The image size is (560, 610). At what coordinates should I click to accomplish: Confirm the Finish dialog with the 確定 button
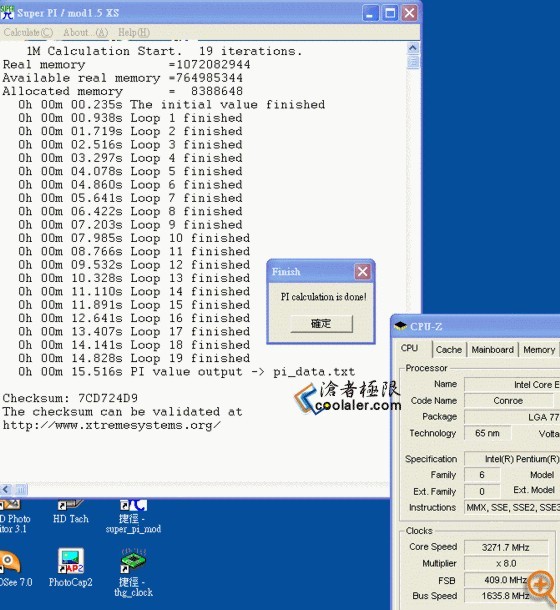coord(321,324)
